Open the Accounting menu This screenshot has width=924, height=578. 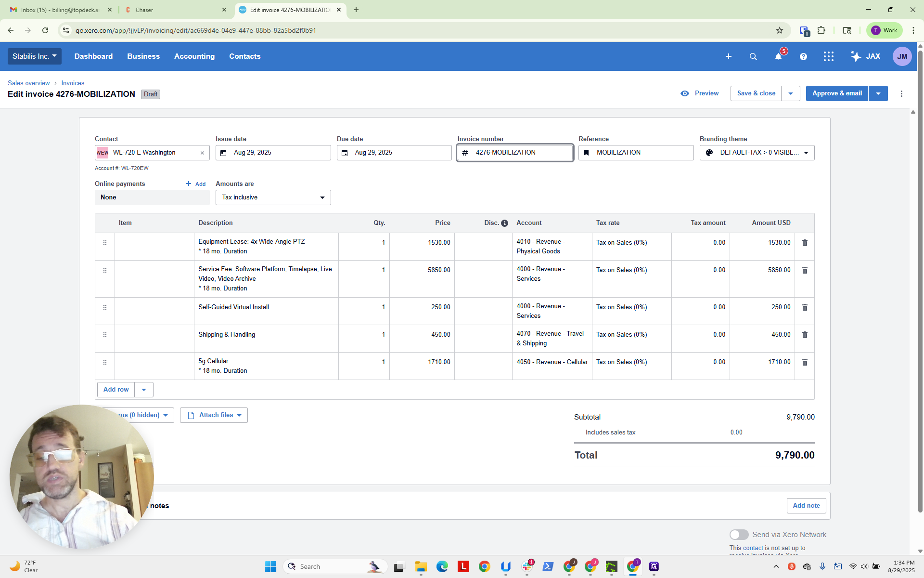pos(194,56)
